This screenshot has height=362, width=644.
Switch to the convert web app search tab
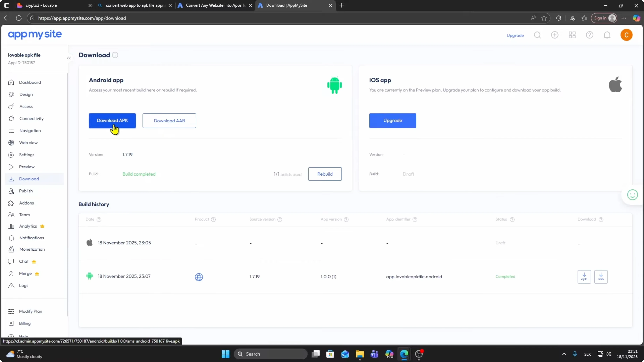tap(135, 5)
